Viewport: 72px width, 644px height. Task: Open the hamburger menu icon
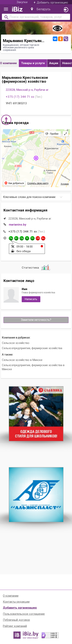point(6,9)
